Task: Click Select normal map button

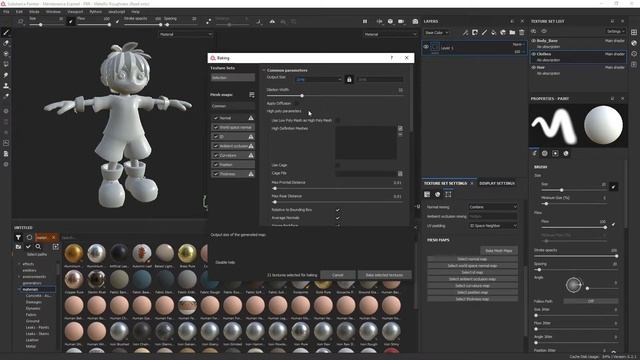Action: coord(472,259)
